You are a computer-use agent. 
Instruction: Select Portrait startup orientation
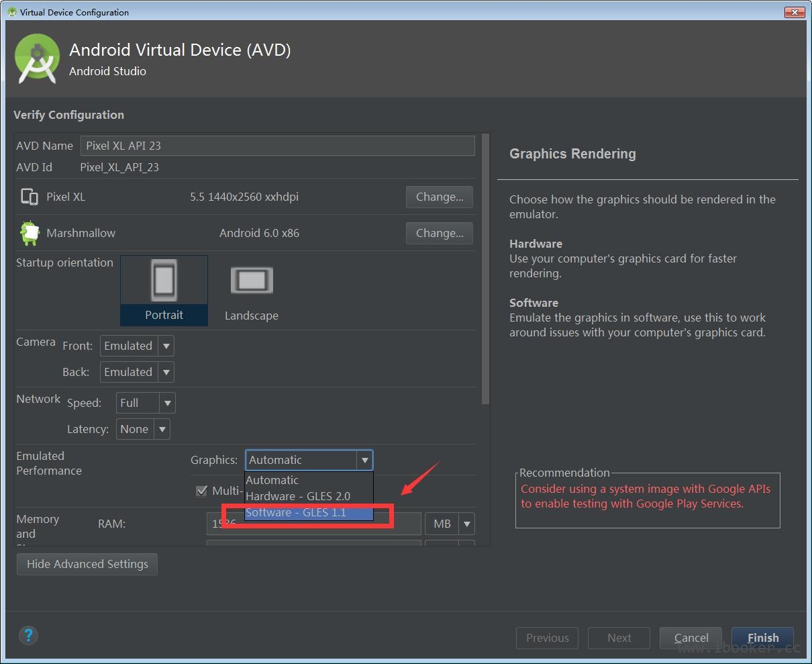tap(164, 290)
